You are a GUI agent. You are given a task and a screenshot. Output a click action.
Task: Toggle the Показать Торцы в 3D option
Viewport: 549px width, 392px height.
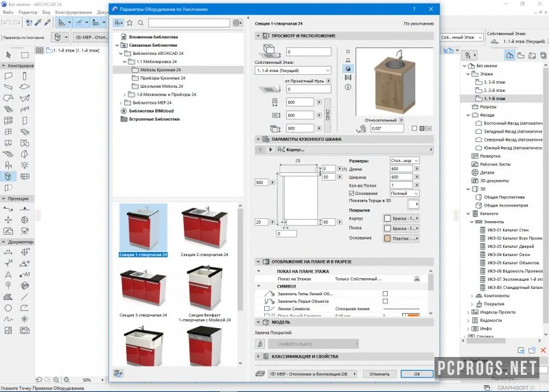[413, 204]
